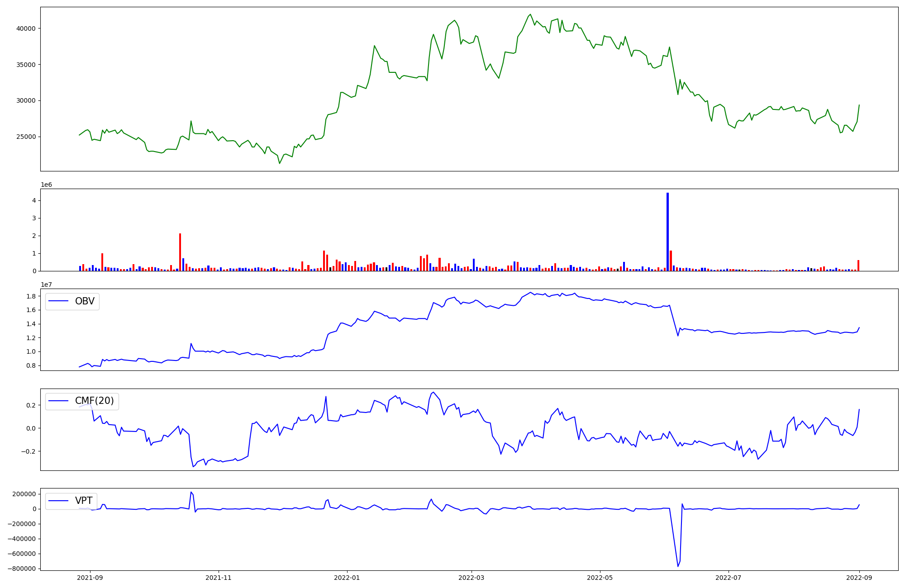905x588 pixels.
Task: Click the 1e6 exponent label above volume chart
Action: (x=46, y=185)
